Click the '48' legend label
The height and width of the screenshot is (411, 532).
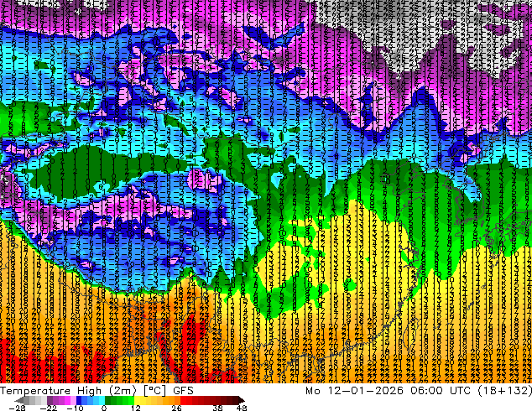[x=242, y=408]
